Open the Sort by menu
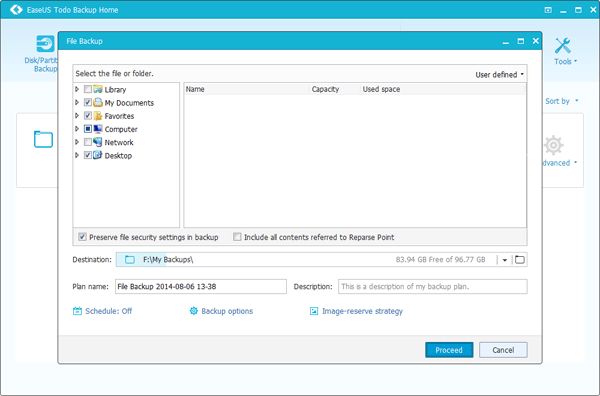This screenshot has width=600, height=396. point(561,101)
